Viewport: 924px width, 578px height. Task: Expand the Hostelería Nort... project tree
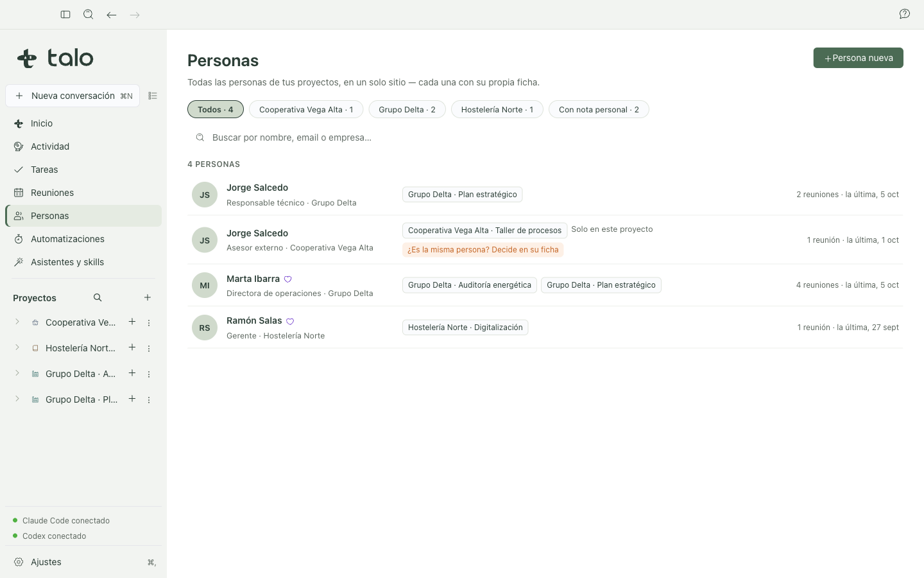(x=17, y=347)
